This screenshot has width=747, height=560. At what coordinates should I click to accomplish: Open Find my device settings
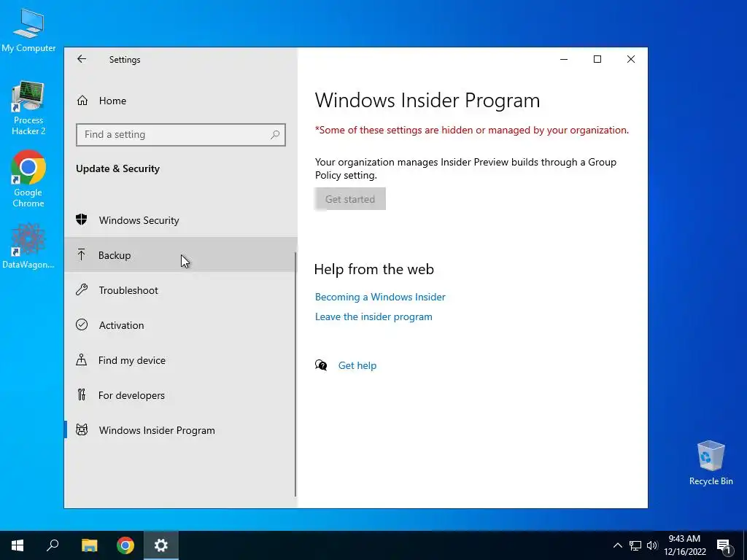(x=181, y=360)
